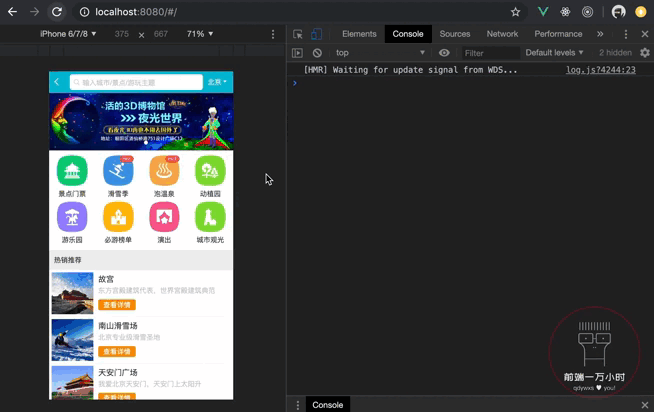
Task: Tap the 泡温泉 category icon
Action: 164,171
